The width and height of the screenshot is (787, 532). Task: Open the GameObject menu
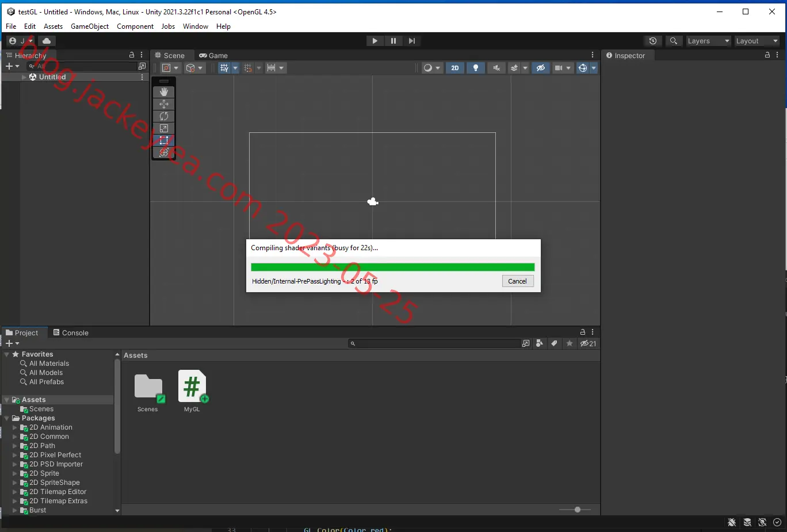pos(90,26)
